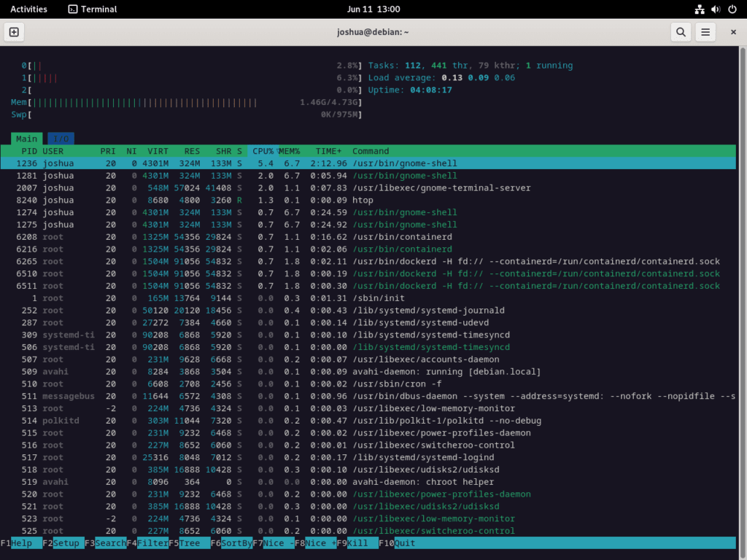
Task: Open F4 Filter to filter processes
Action: (x=148, y=543)
